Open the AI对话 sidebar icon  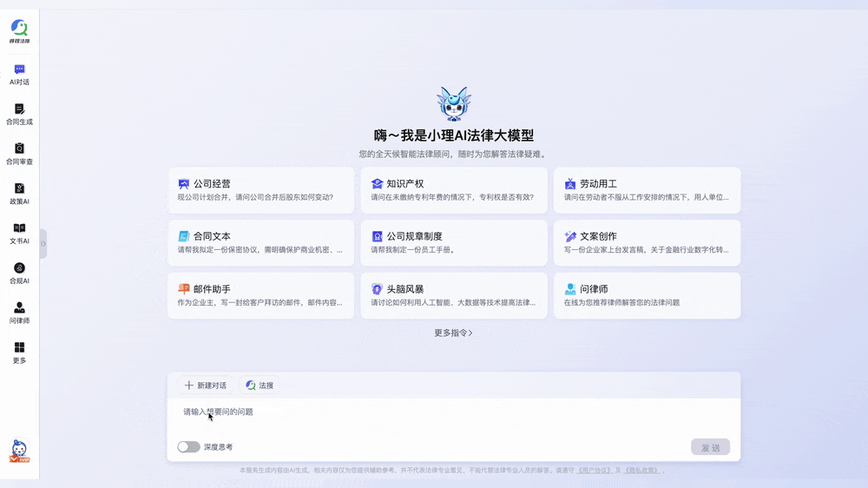click(19, 75)
